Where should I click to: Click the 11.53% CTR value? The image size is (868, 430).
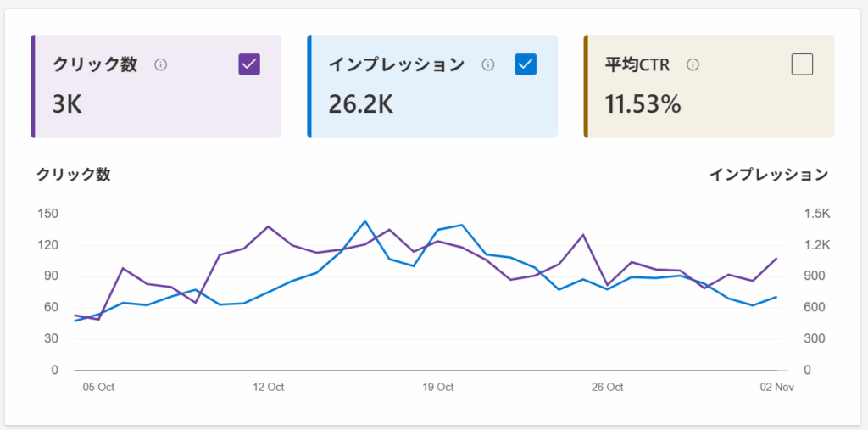(x=643, y=104)
